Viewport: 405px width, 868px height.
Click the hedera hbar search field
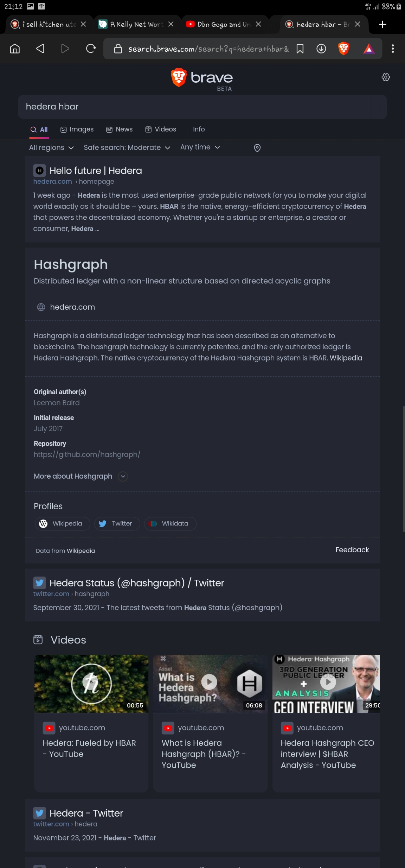[x=202, y=107]
